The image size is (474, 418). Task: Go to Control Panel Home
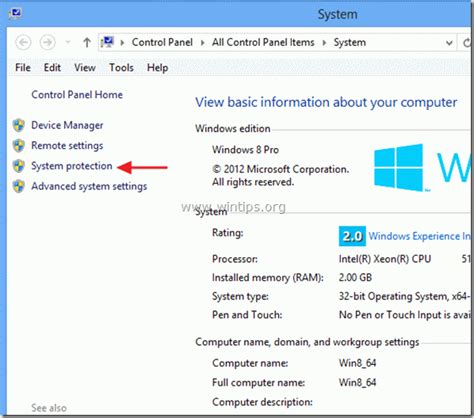point(77,95)
